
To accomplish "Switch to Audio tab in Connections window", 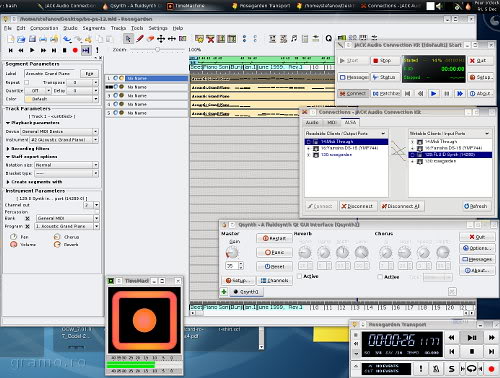I will point(312,122).
